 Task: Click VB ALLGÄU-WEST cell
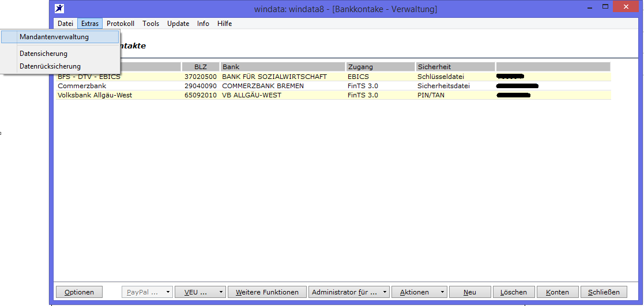[x=252, y=95]
